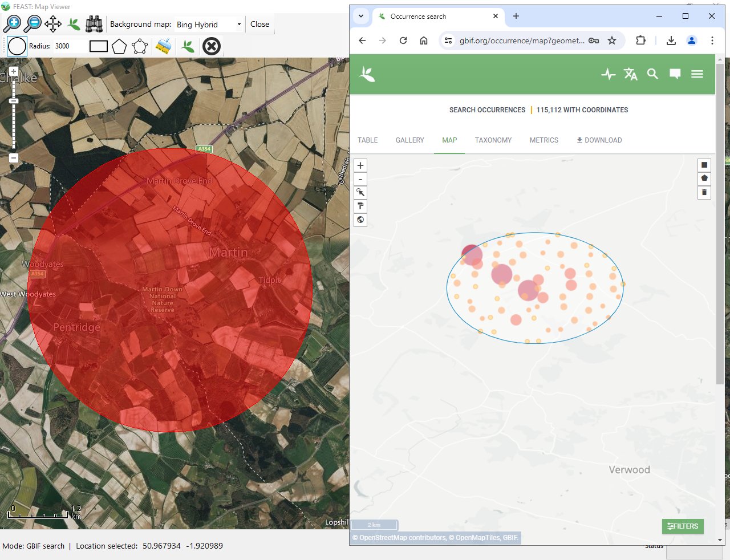Click the paint roller style icon on GBIF map
The image size is (730, 560).
[360, 206]
